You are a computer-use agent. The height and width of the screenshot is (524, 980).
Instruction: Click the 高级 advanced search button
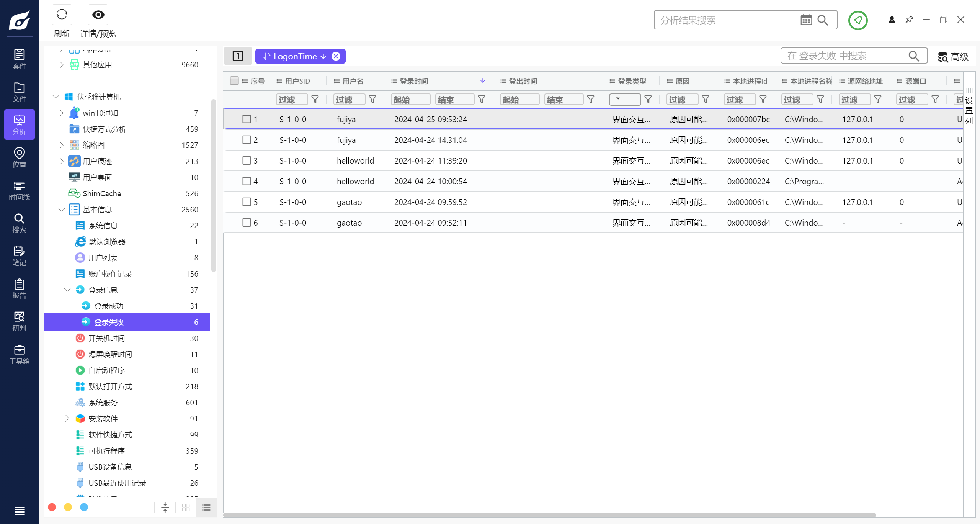click(953, 57)
